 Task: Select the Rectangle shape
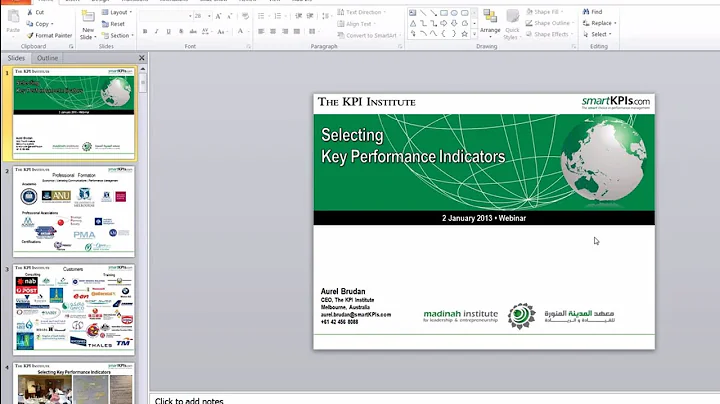coord(444,13)
